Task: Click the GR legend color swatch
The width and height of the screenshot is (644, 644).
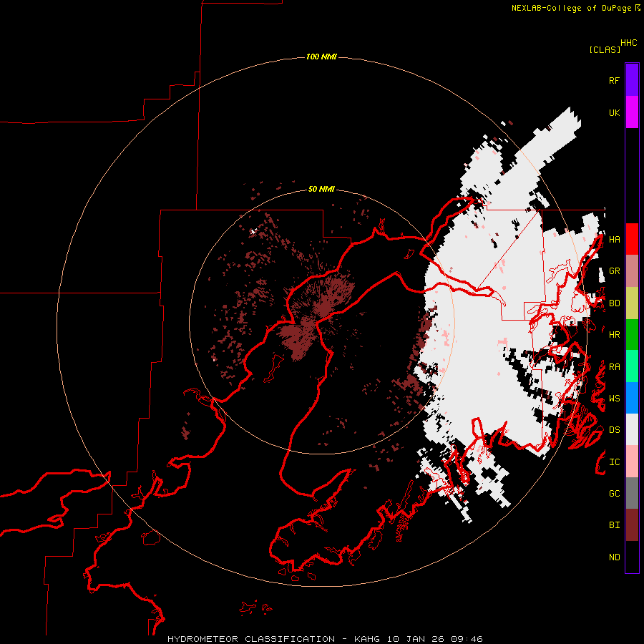Action: (632, 271)
